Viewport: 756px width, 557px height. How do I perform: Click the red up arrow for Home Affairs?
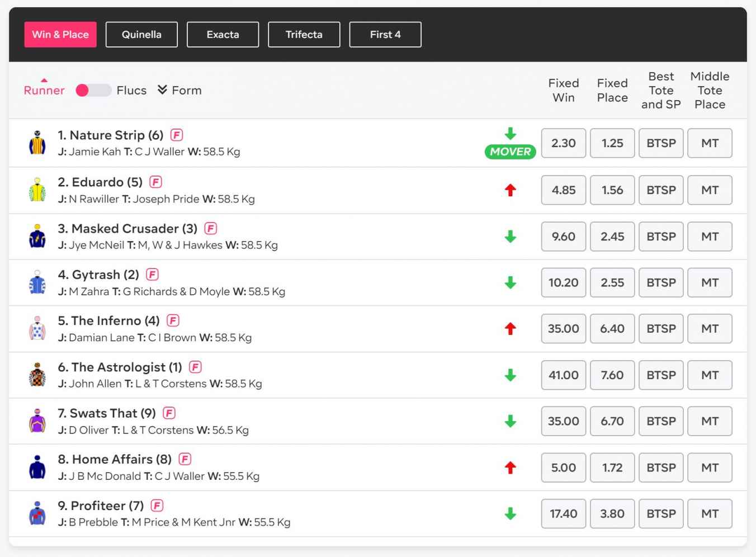pos(510,468)
